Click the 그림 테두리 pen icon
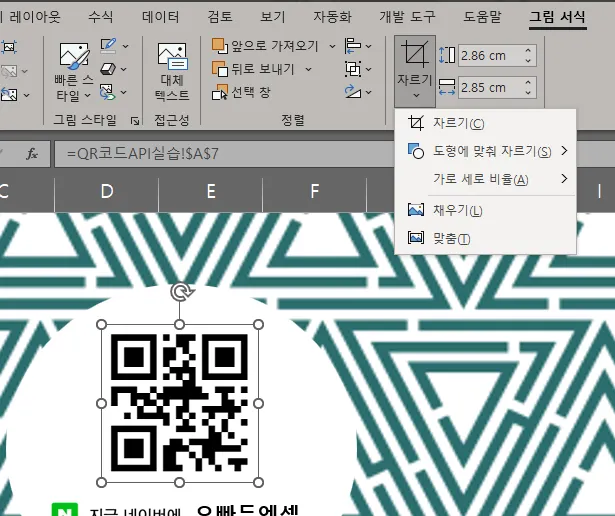The width and height of the screenshot is (615, 516). (108, 46)
